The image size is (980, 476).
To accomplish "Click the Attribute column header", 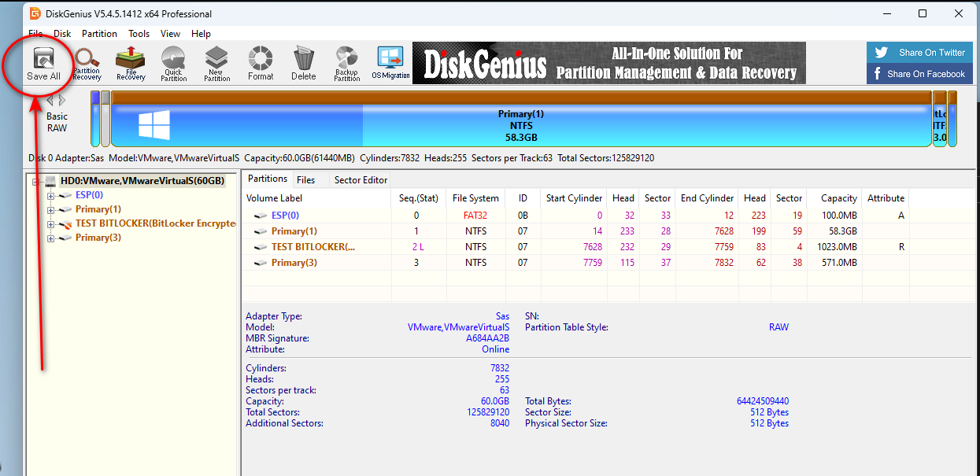I will (x=886, y=198).
